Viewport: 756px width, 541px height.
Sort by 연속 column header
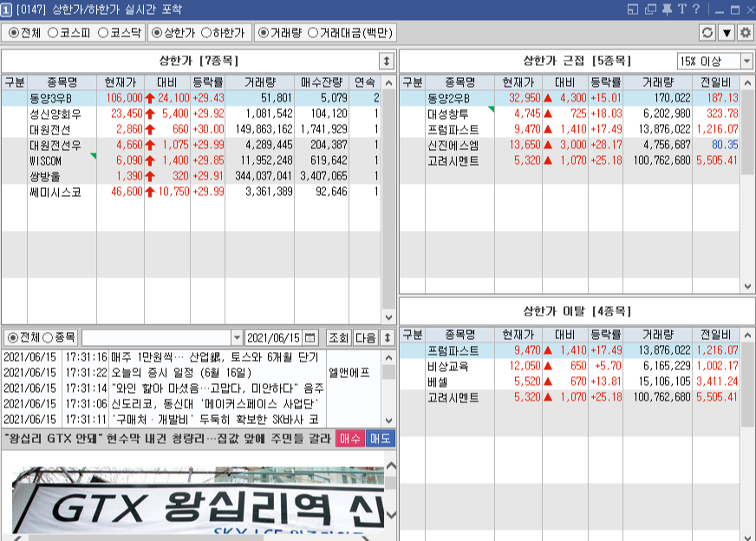pos(365,82)
